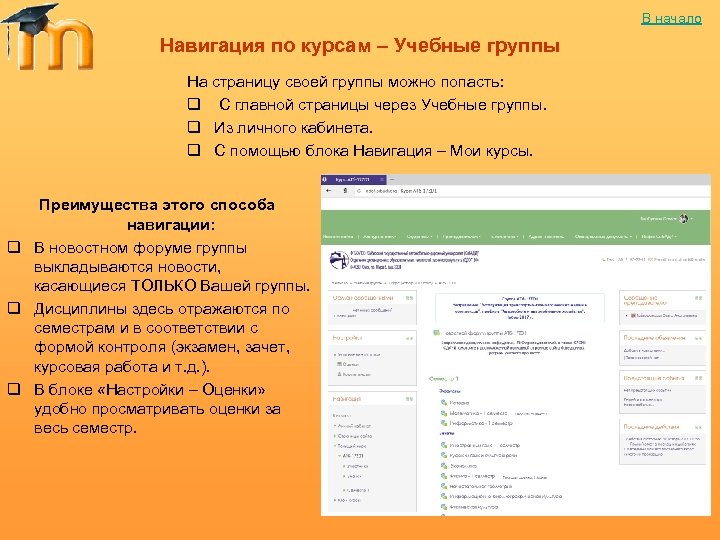Click the 'Настройки' block control icons
Image resolution: width=720 pixels, height=540 pixels.
tap(409, 338)
